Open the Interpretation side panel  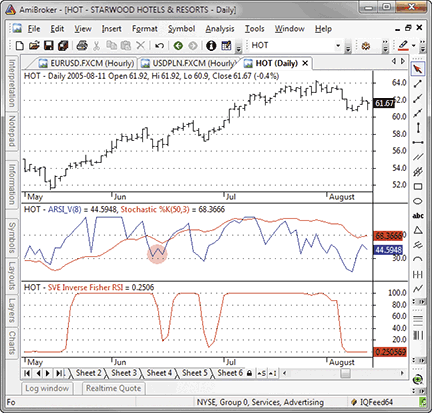[12, 83]
